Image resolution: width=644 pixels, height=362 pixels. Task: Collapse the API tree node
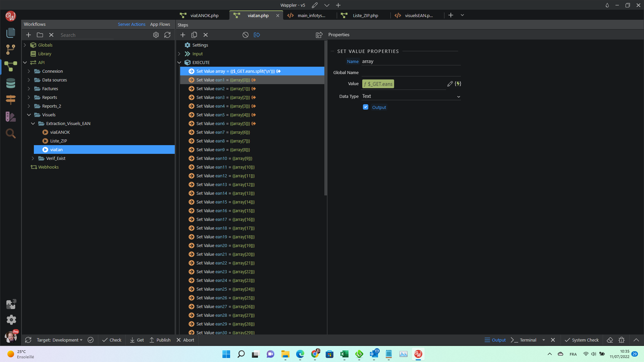coord(25,62)
